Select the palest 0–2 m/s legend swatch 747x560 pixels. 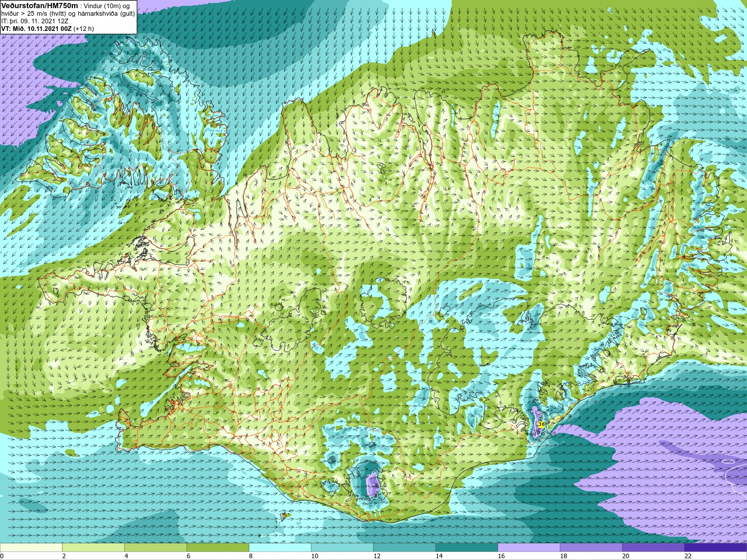click(31, 547)
